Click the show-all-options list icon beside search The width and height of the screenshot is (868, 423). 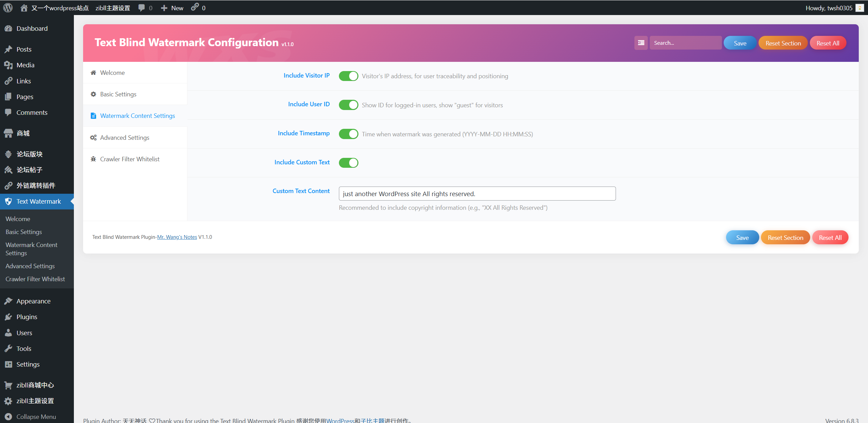641,43
